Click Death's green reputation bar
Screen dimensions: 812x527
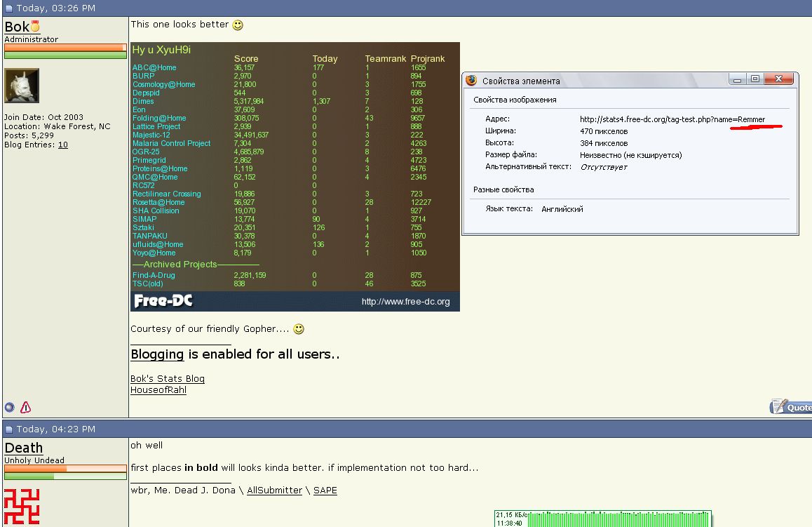(65, 476)
